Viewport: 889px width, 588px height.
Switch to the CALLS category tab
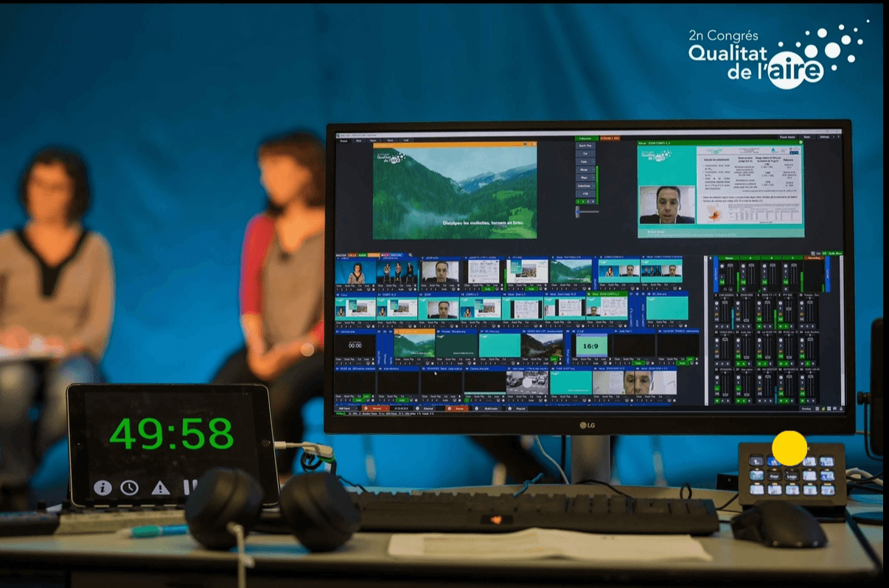[x=352, y=256]
